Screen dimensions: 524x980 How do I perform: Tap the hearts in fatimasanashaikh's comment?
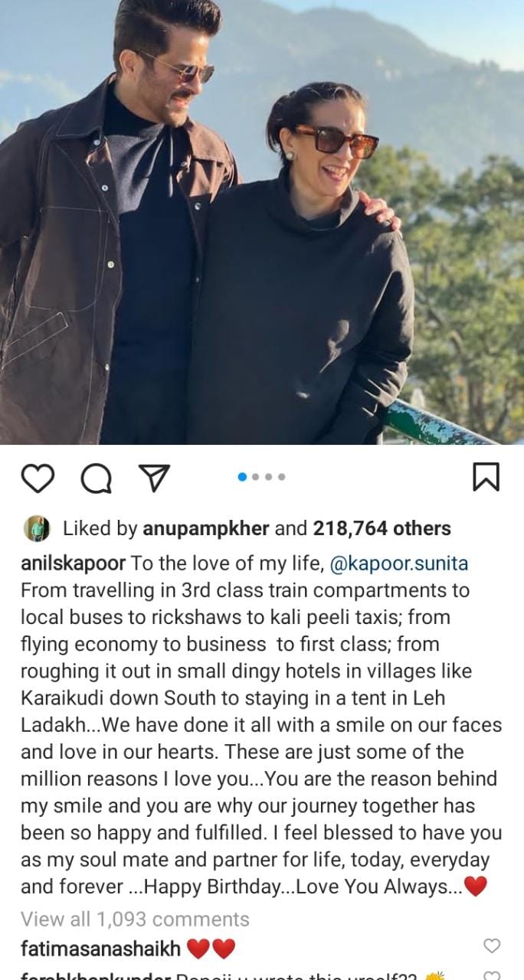(211, 949)
